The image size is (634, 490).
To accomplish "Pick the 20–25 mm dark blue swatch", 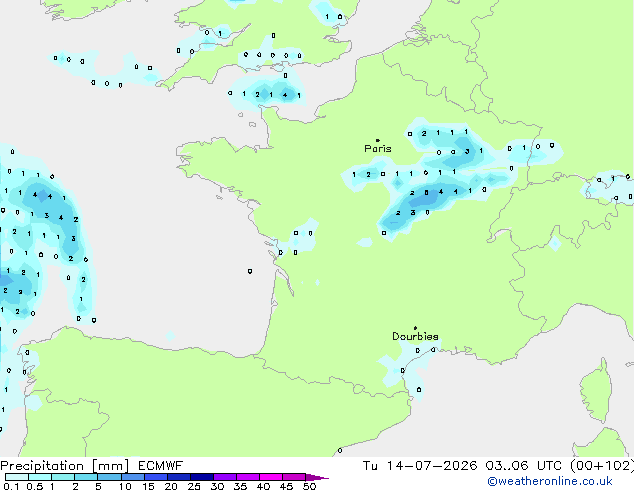I will 179,477.
